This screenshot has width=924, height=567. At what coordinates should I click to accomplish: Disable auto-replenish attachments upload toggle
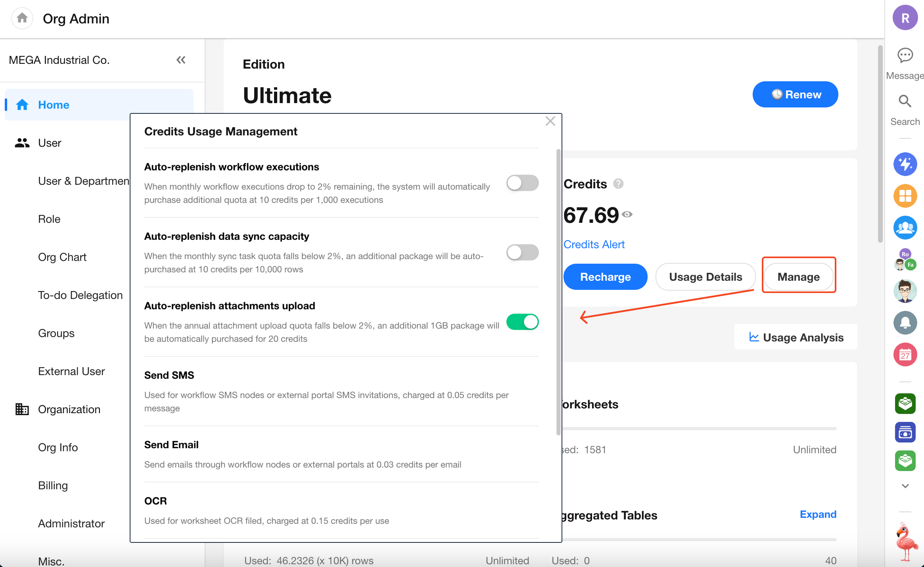[522, 322]
